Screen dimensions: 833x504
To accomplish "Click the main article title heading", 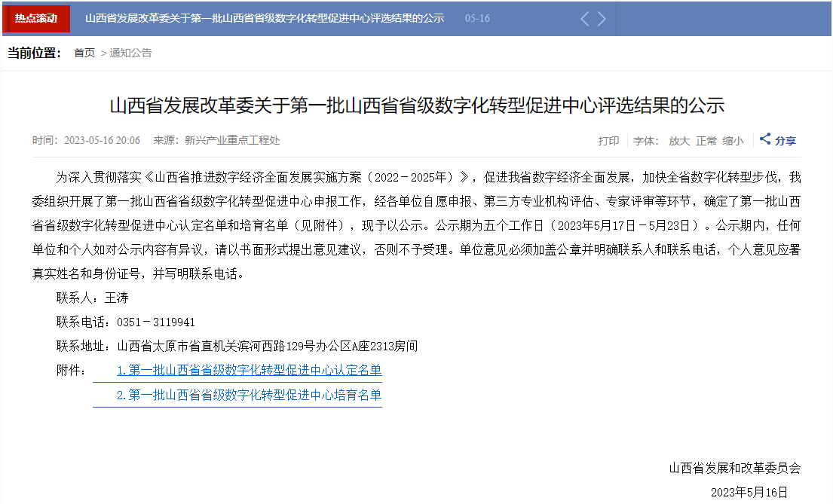I will tap(417, 105).
